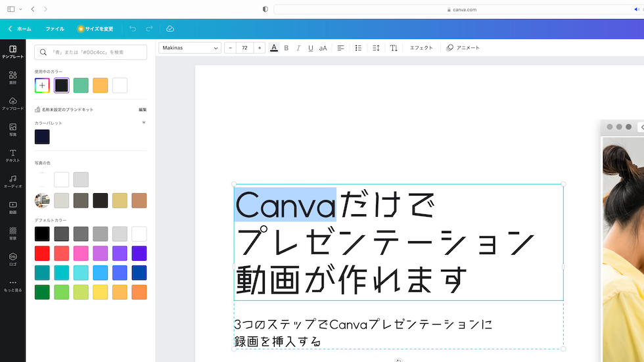The width and height of the screenshot is (644, 362).
Task: Open the Uploads sidebar panel
Action: point(12,103)
